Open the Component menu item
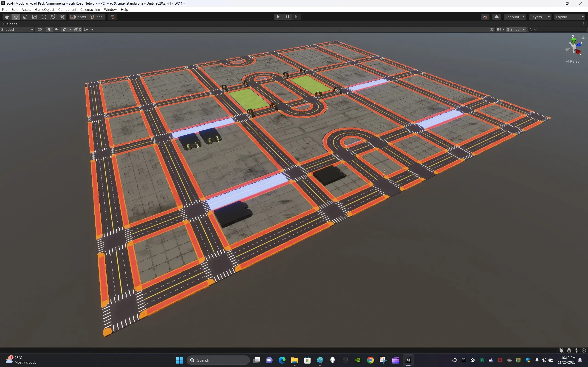 67,9
